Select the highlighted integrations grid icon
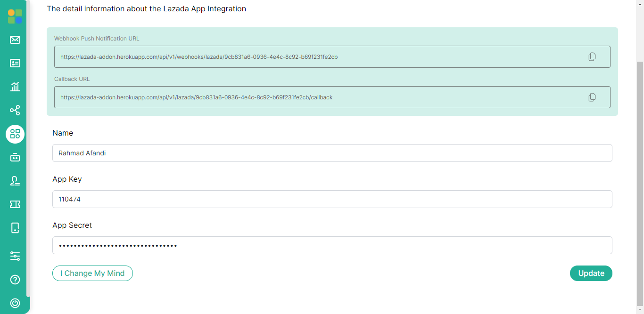Screen dimensions: 644x314 15,134
